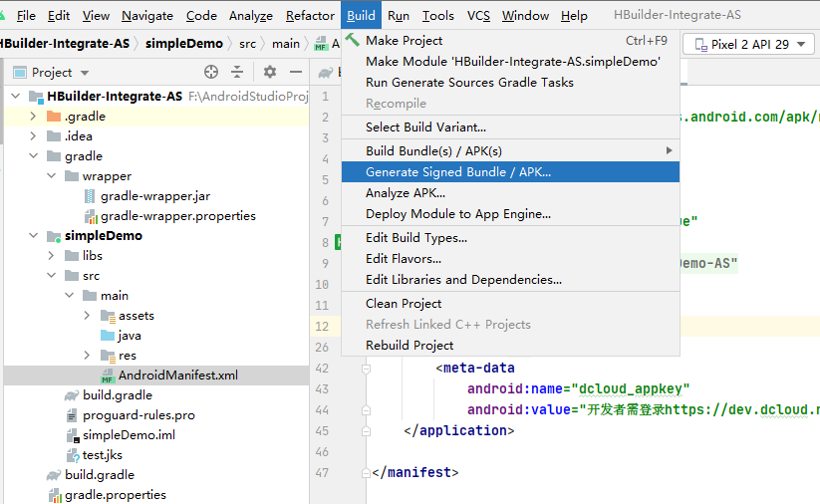Click the proguard-rules.pro file icon
820x504 pixels.
pyautogui.click(x=72, y=415)
